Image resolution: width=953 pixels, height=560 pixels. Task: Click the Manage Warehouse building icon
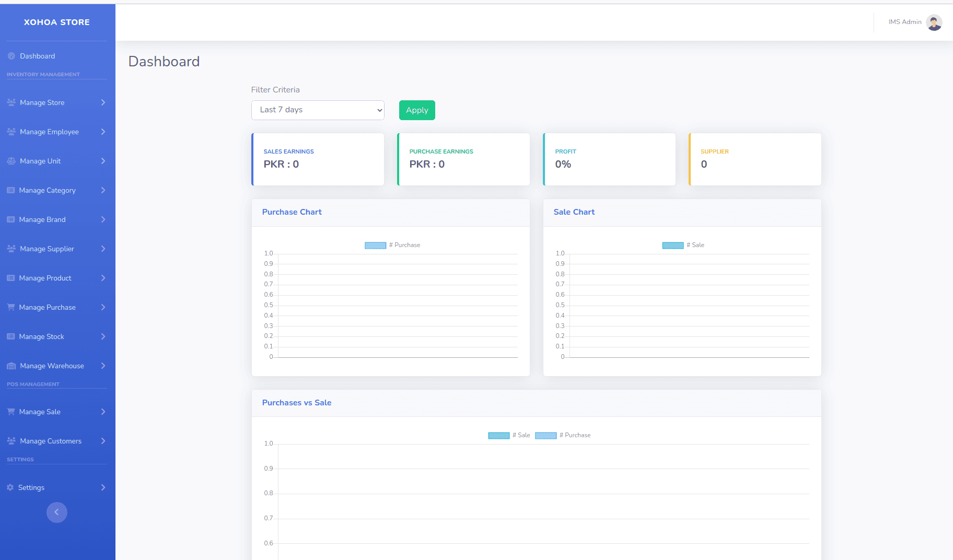(11, 366)
